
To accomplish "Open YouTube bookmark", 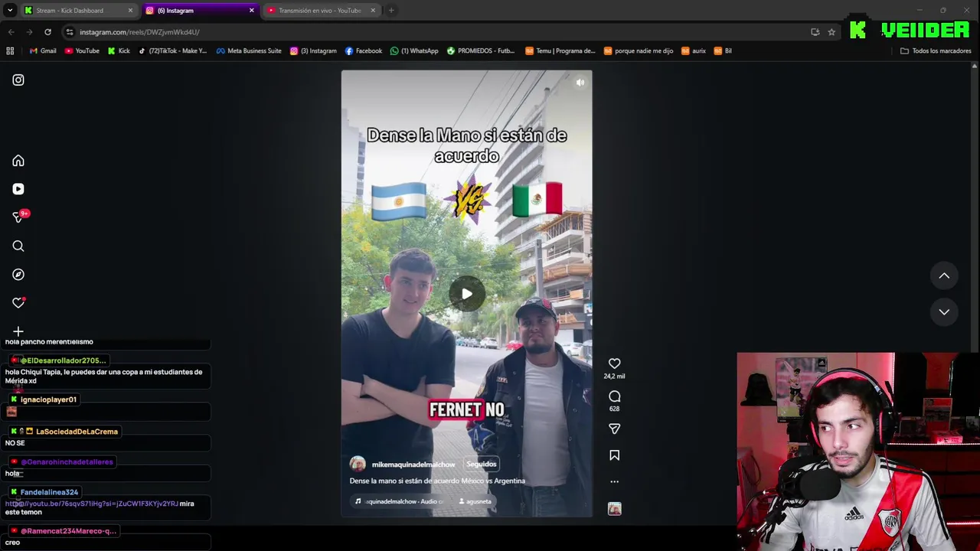I will 82,51.
